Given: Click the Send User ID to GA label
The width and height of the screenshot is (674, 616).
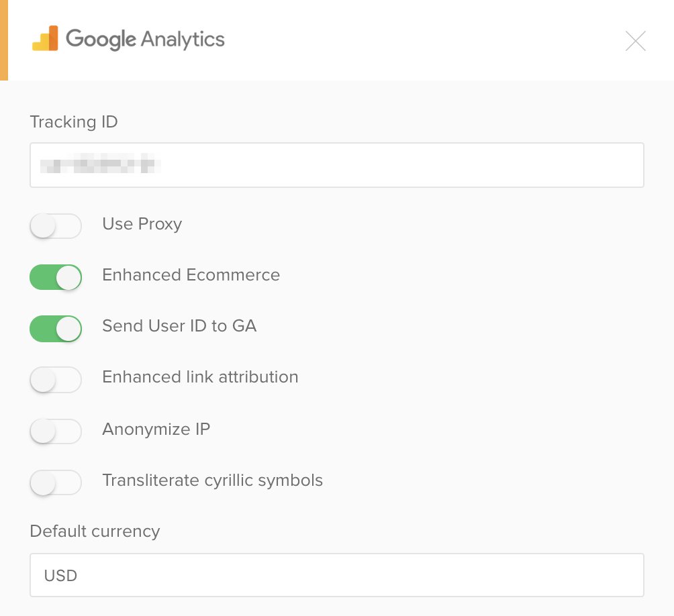Looking at the screenshot, I should pos(179,325).
